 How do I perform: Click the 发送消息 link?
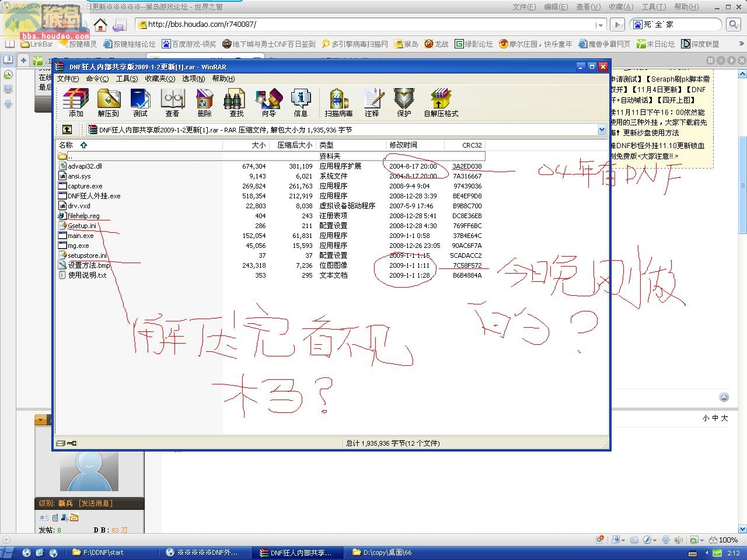(x=96, y=503)
